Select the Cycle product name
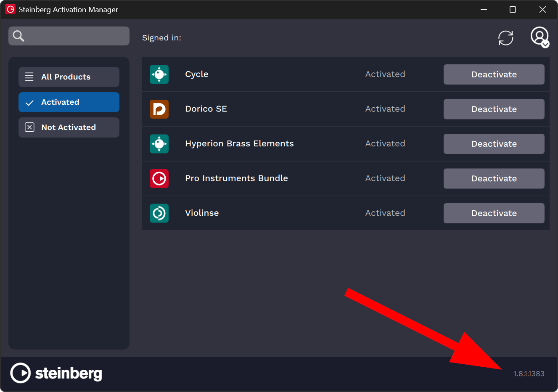 (197, 74)
